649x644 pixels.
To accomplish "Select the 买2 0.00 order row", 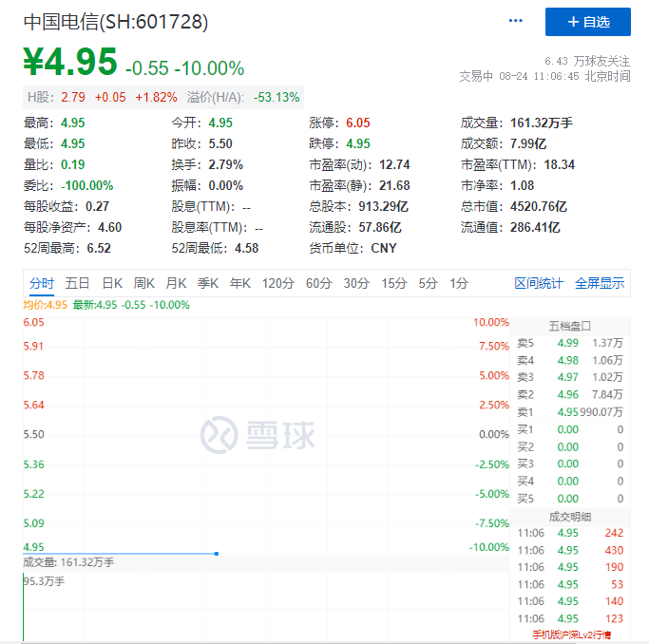I will tap(570, 447).
